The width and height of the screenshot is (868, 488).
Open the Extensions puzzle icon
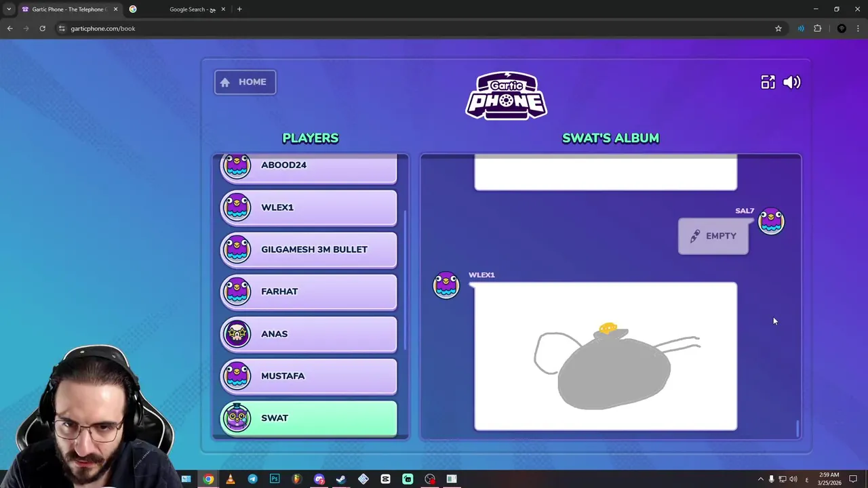click(x=817, y=28)
